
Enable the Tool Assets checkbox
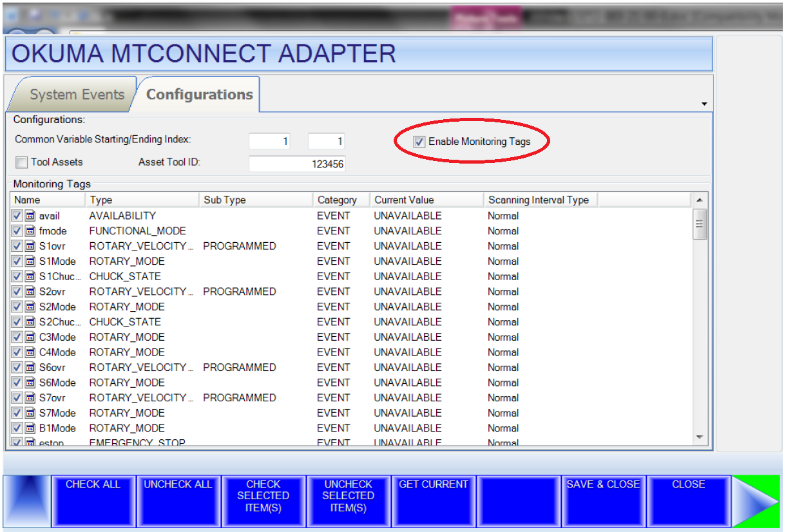21,162
